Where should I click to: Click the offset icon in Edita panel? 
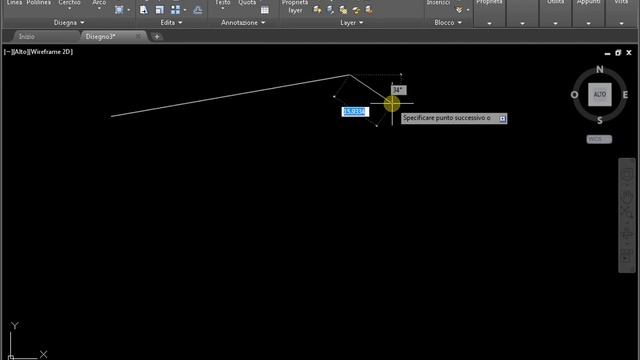pyautogui.click(x=198, y=10)
